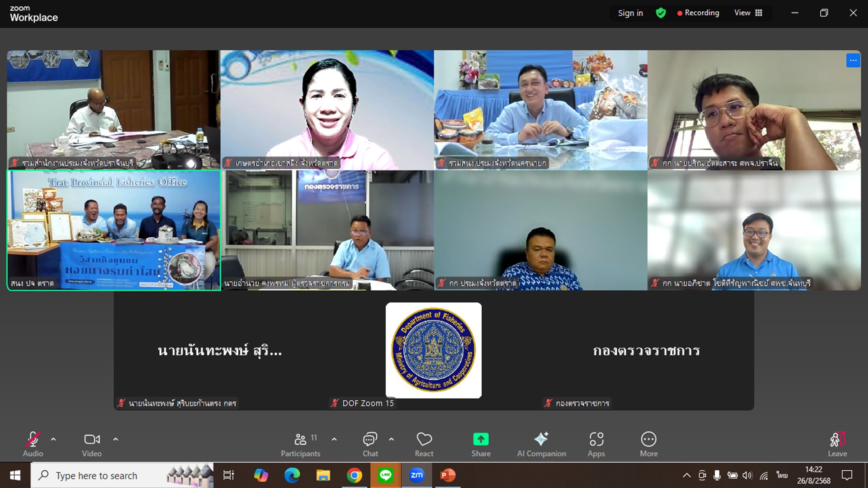Open the View layout menu

748,13
